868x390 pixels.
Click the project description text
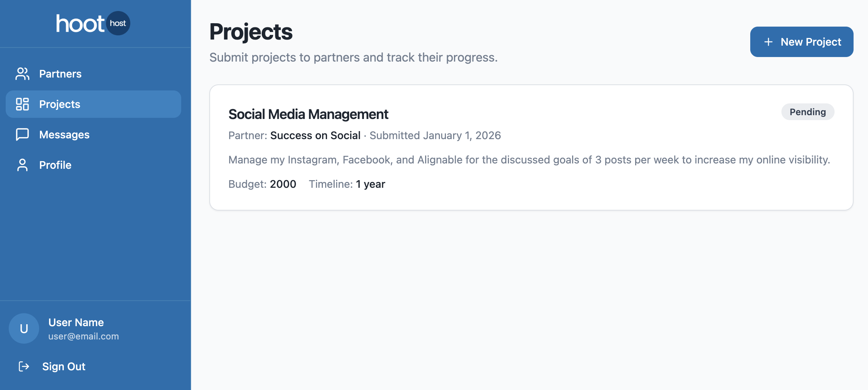pyautogui.click(x=529, y=160)
